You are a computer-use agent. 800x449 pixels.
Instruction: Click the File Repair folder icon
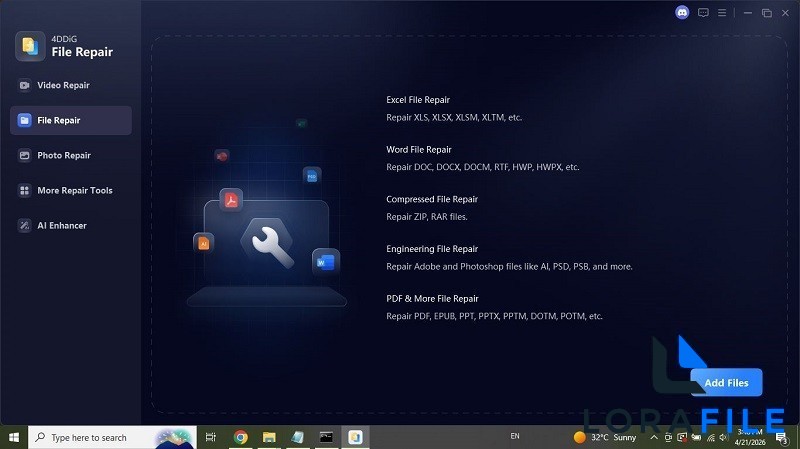click(24, 120)
